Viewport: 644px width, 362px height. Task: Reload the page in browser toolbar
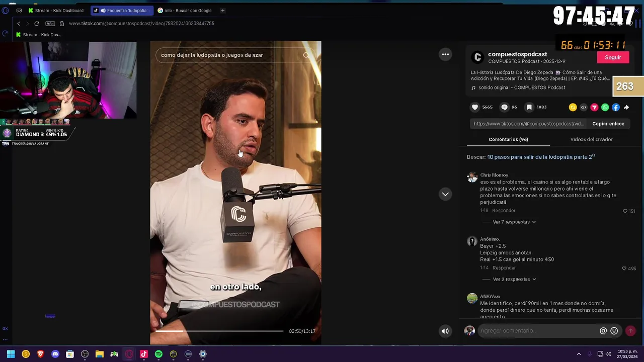pos(37,24)
